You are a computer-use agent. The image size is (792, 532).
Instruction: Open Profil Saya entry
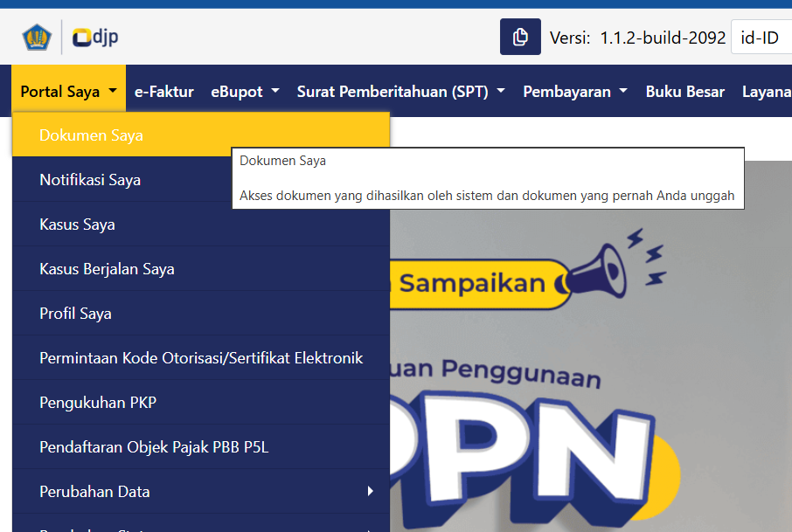tap(201, 313)
